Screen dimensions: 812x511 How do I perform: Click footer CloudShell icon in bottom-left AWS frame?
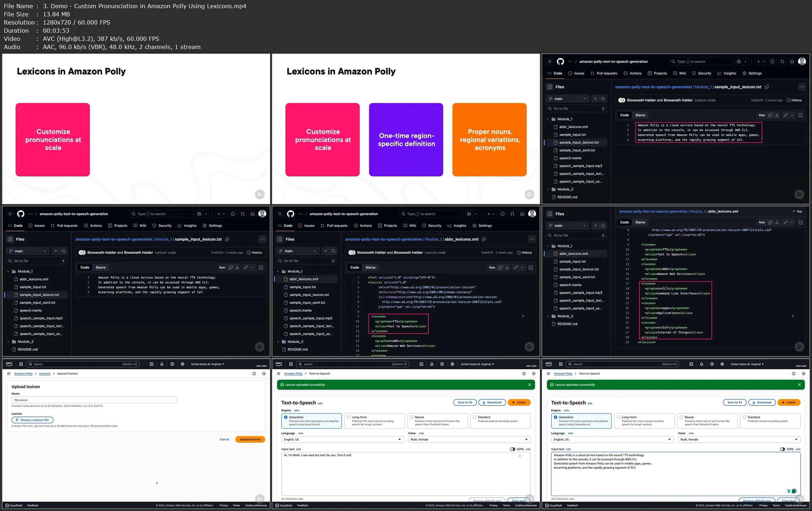point(7,505)
